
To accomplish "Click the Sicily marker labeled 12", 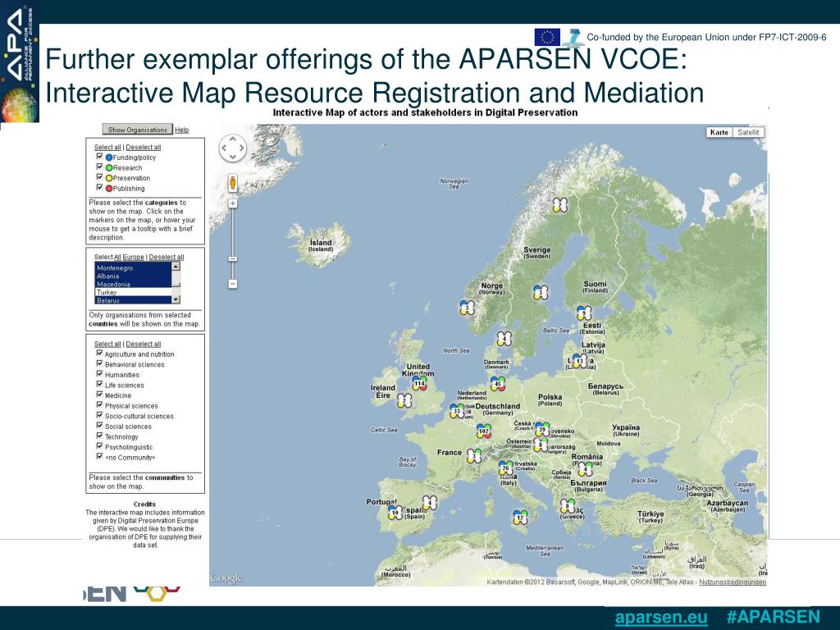I will click(x=520, y=518).
